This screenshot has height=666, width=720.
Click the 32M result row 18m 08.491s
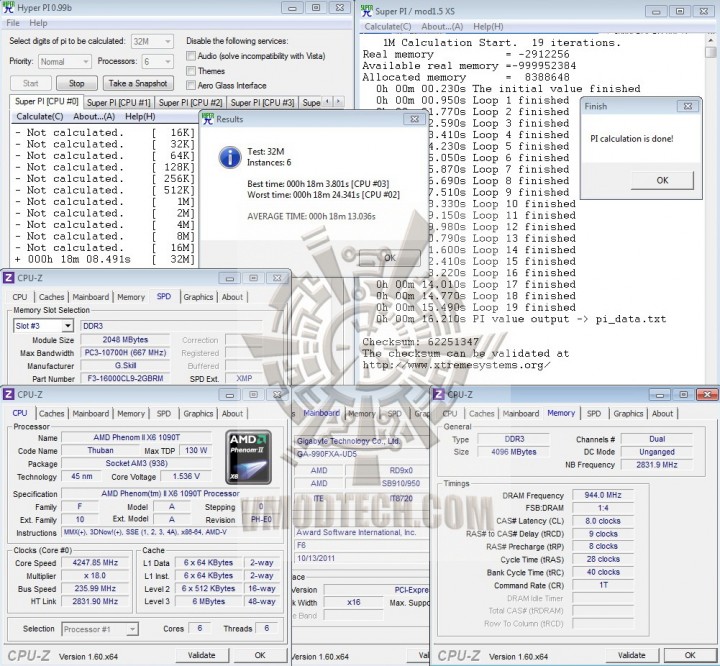(105, 259)
